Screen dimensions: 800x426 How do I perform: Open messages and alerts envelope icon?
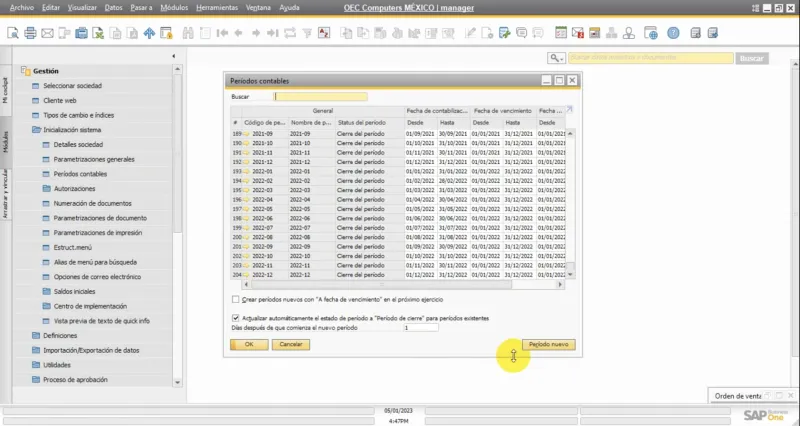578,34
